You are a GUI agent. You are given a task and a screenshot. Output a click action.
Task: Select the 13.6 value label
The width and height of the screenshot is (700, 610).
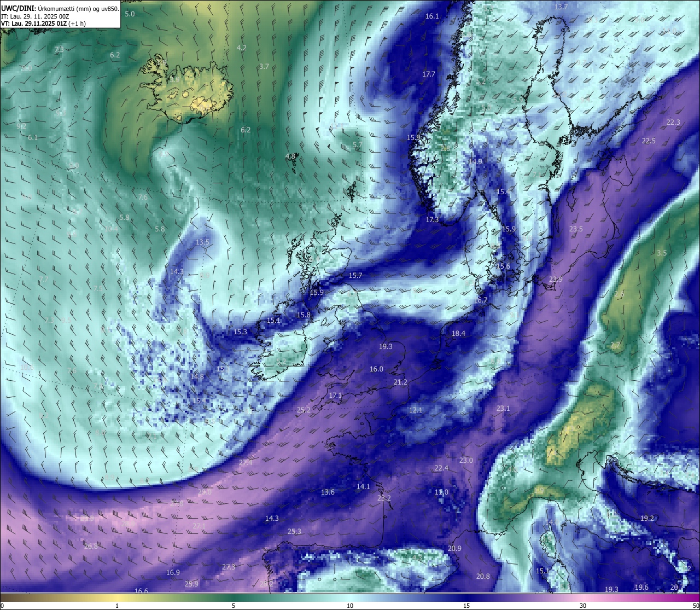(328, 492)
